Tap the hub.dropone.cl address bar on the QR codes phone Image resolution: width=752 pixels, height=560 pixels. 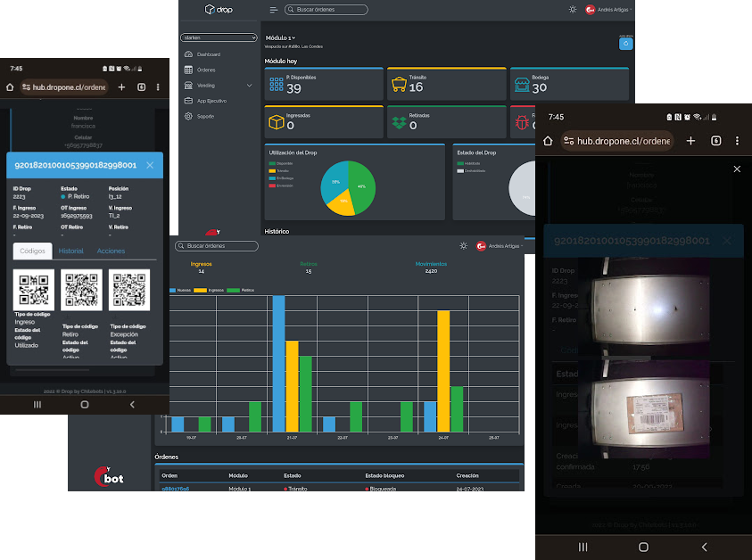(x=64, y=87)
